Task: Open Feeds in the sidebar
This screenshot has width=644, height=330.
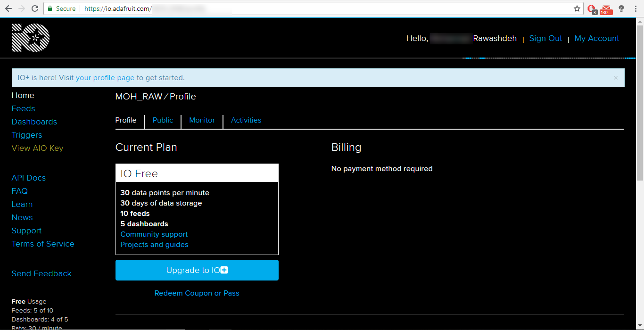Action: click(x=23, y=108)
